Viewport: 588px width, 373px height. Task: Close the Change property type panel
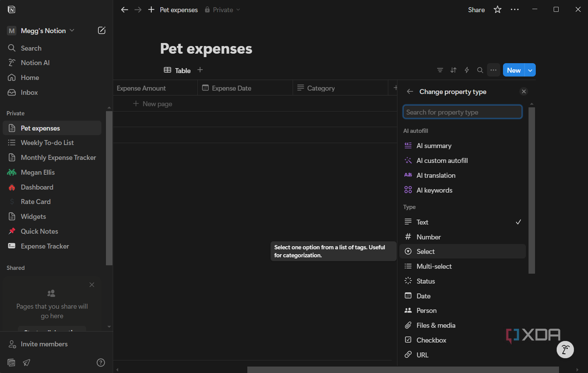pos(524,91)
